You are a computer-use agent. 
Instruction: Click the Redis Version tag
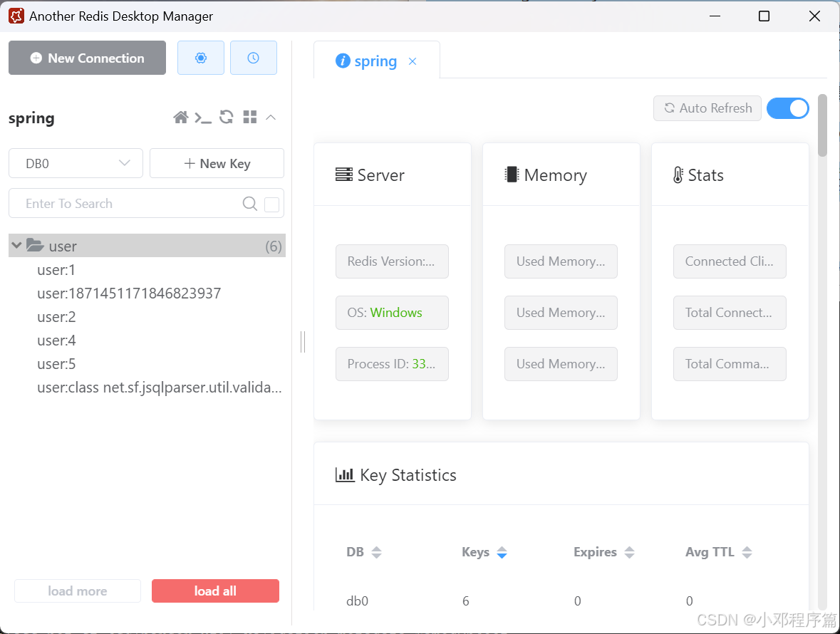click(392, 261)
